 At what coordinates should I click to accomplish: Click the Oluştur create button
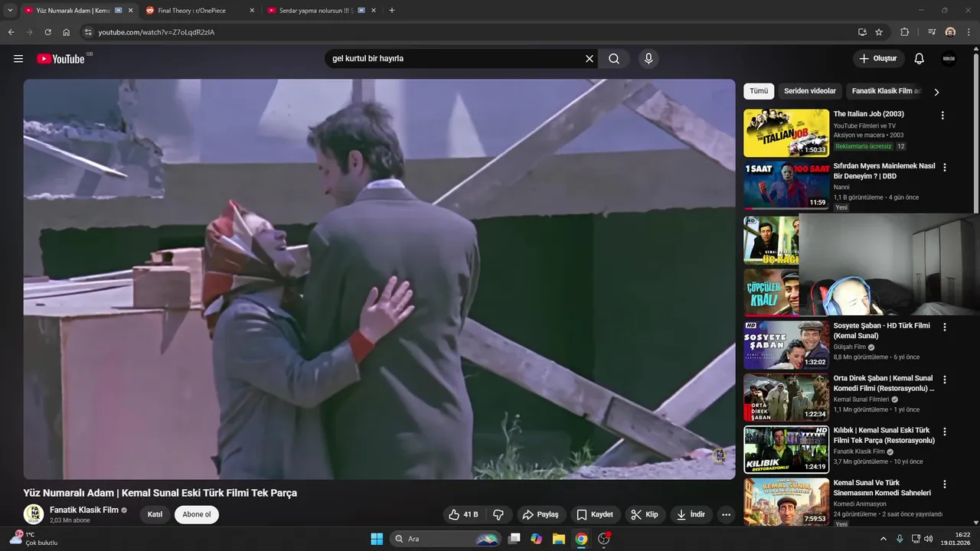tap(879, 59)
